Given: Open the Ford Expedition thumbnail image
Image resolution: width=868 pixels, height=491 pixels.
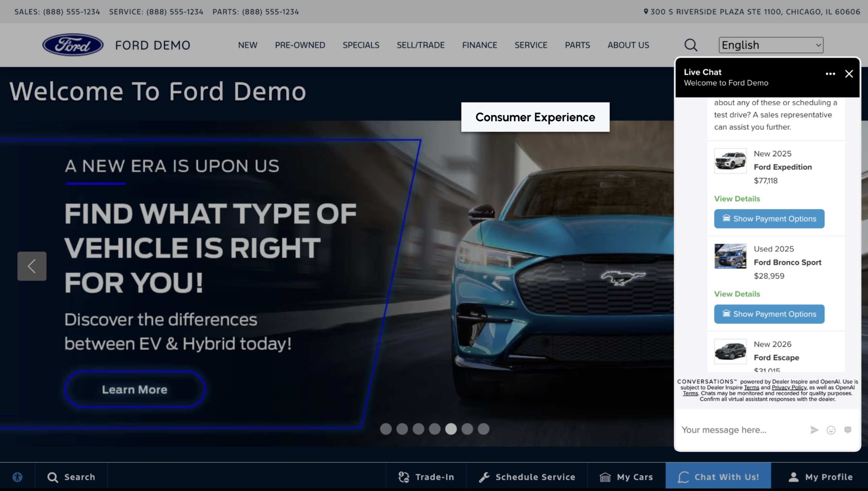Looking at the screenshot, I should tap(730, 161).
